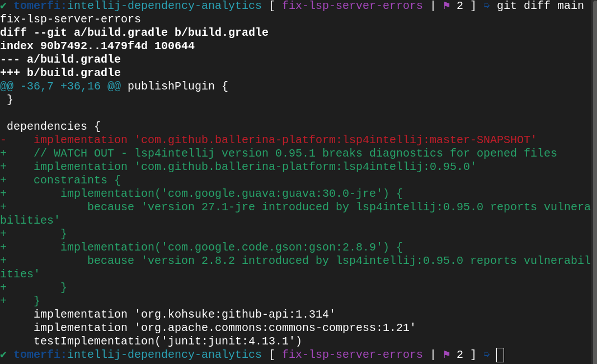This screenshot has width=597, height=364.
Task: Click the '// WATCH OUT' comment line
Action: click(x=279, y=153)
